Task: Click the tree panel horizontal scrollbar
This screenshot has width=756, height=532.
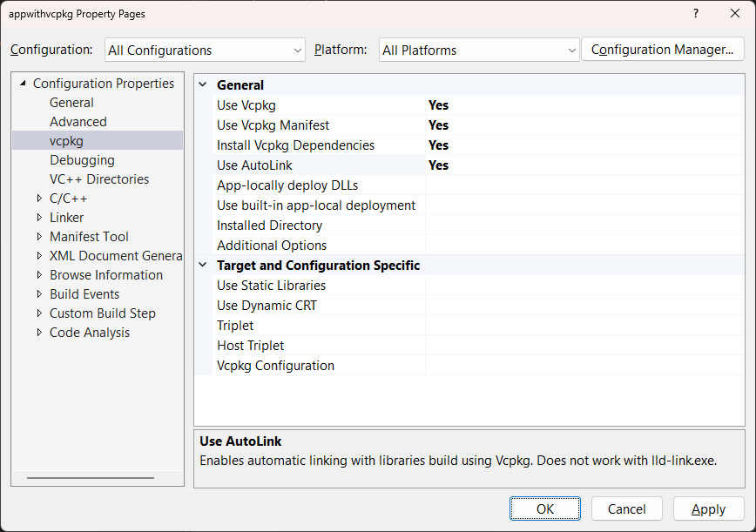Action: (x=91, y=478)
